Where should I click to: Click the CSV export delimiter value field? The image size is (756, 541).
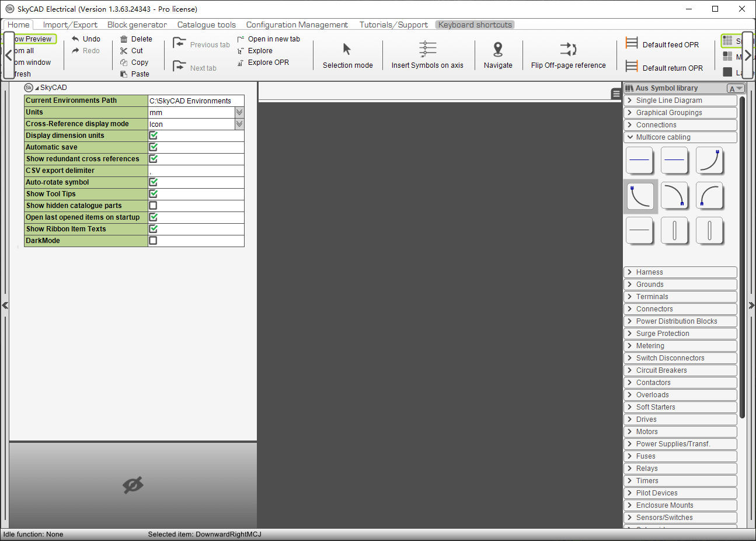click(196, 170)
